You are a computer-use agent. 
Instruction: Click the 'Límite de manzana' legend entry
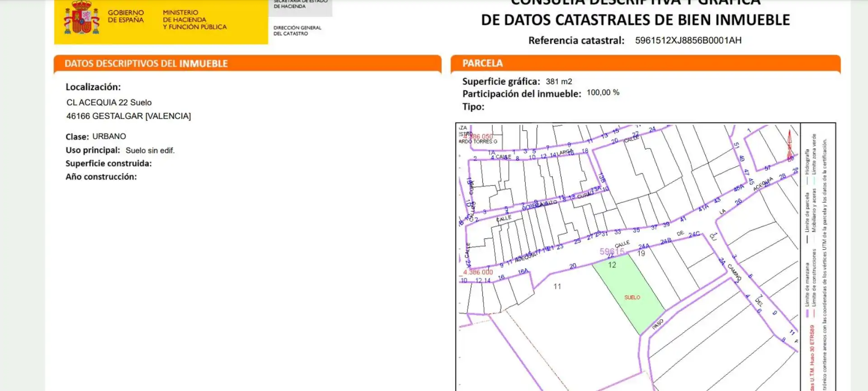pyautogui.click(x=807, y=290)
